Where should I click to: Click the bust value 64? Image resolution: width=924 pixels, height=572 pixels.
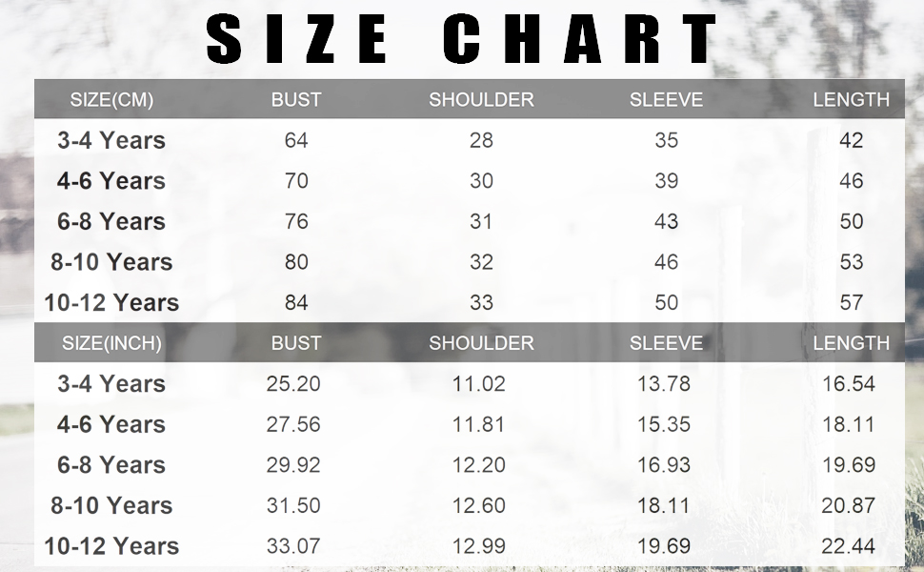tap(296, 140)
